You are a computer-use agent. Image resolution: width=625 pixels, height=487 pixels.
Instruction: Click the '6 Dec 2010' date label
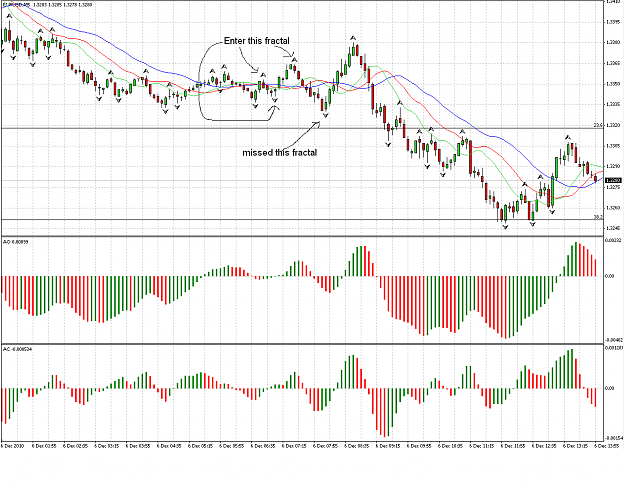coord(13,446)
